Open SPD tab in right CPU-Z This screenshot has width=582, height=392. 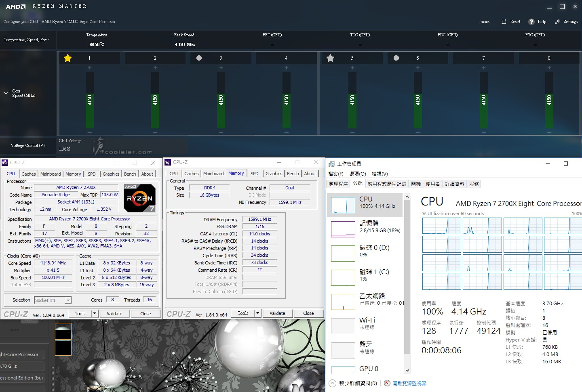pos(254,174)
